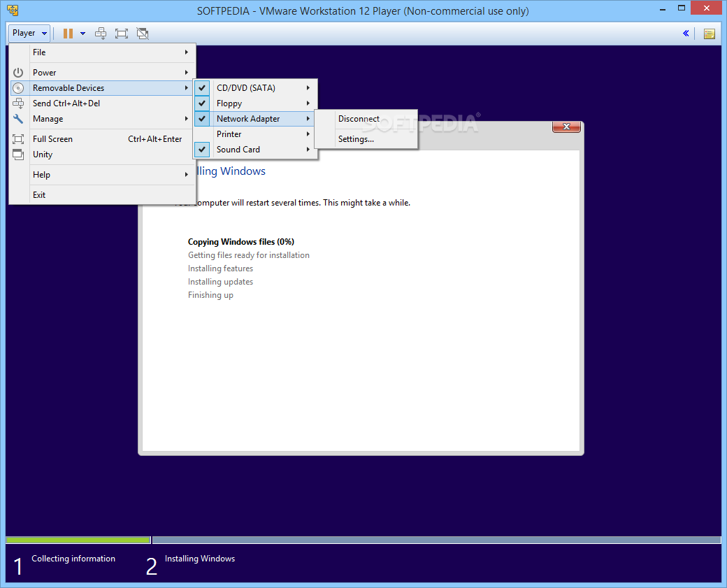
Task: Click keyboard icon beside Send Ctrl+Alt+Del
Action: click(18, 103)
